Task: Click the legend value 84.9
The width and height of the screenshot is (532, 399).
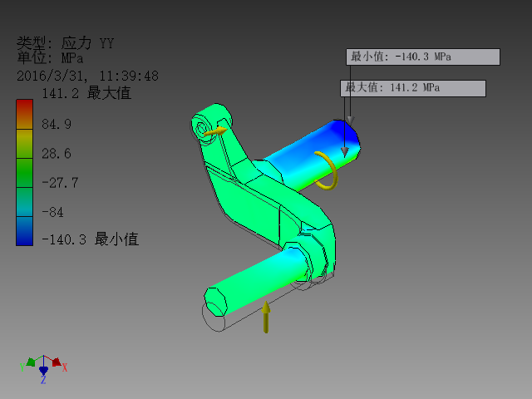Action: [57, 125]
